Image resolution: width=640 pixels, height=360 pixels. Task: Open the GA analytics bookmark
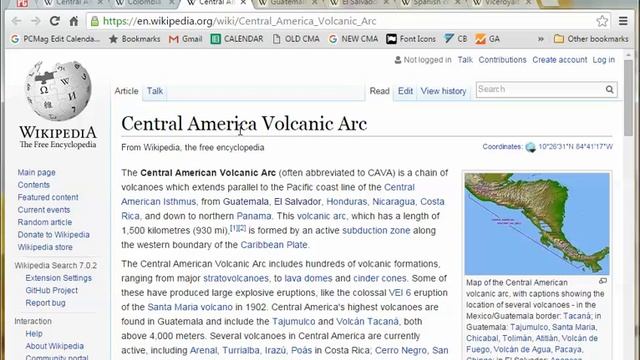pyautogui.click(x=488, y=39)
